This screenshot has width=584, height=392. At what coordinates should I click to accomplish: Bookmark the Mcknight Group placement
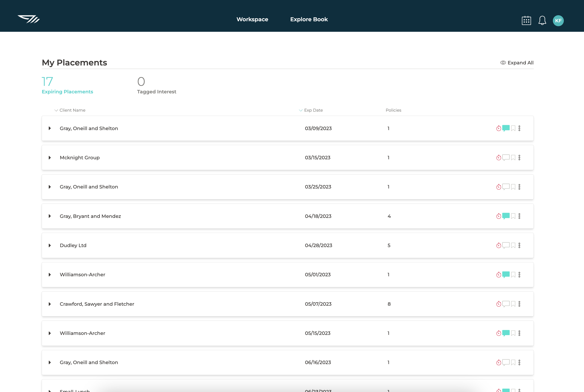(513, 158)
